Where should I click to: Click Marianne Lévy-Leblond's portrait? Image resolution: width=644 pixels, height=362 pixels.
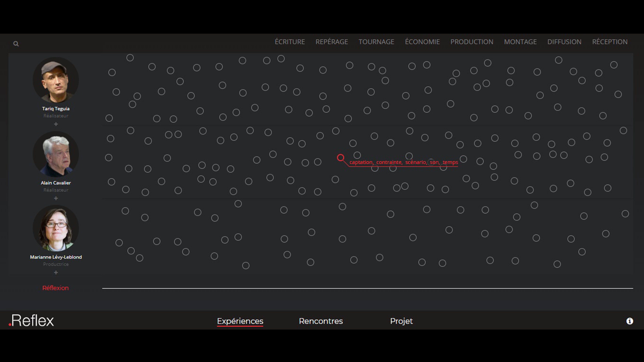[x=56, y=228]
